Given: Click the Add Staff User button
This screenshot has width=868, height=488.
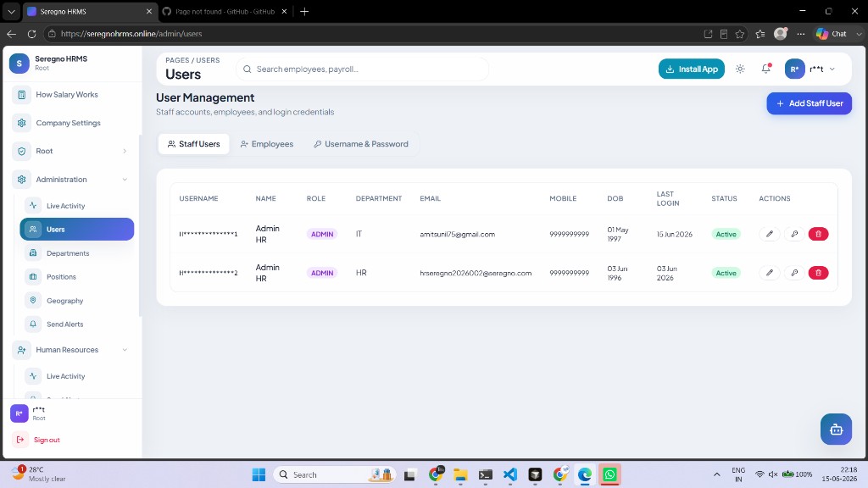Looking at the screenshot, I should pos(809,103).
